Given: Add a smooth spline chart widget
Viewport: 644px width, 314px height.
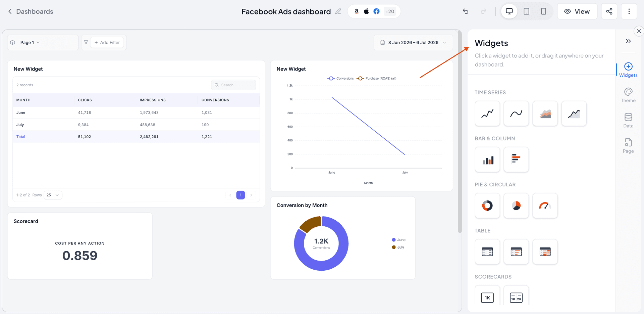Looking at the screenshot, I should [516, 114].
